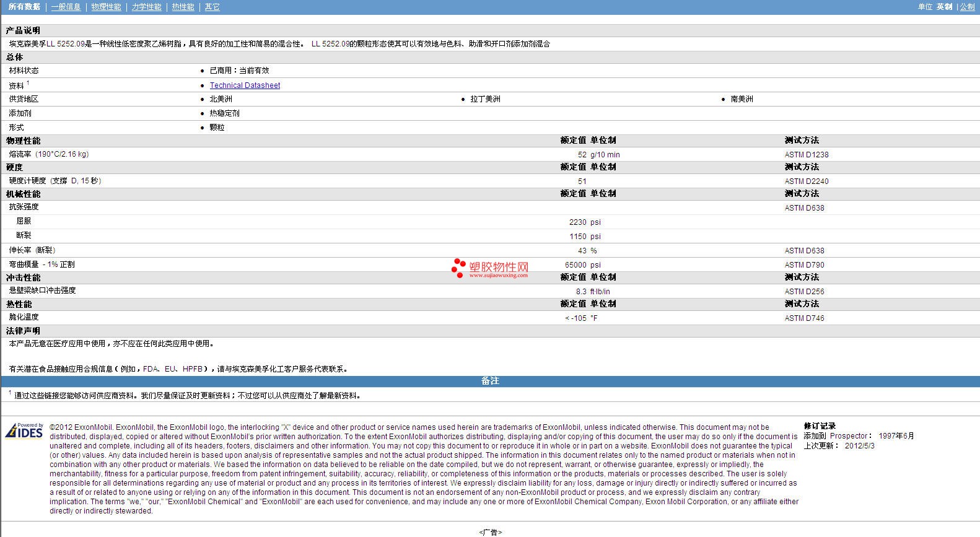The height and width of the screenshot is (537, 980).
Task: Click the 2012/5/3 last updated date
Action: pyautogui.click(x=860, y=446)
